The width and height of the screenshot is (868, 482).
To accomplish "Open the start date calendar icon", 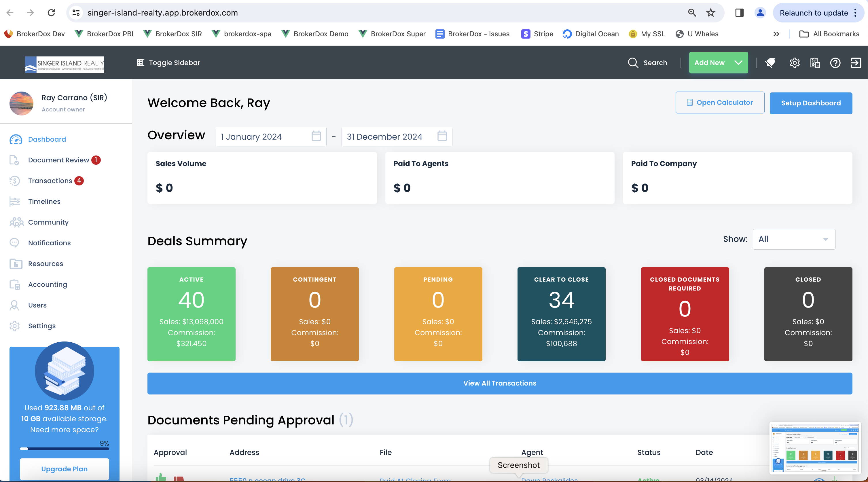I will 316,136.
